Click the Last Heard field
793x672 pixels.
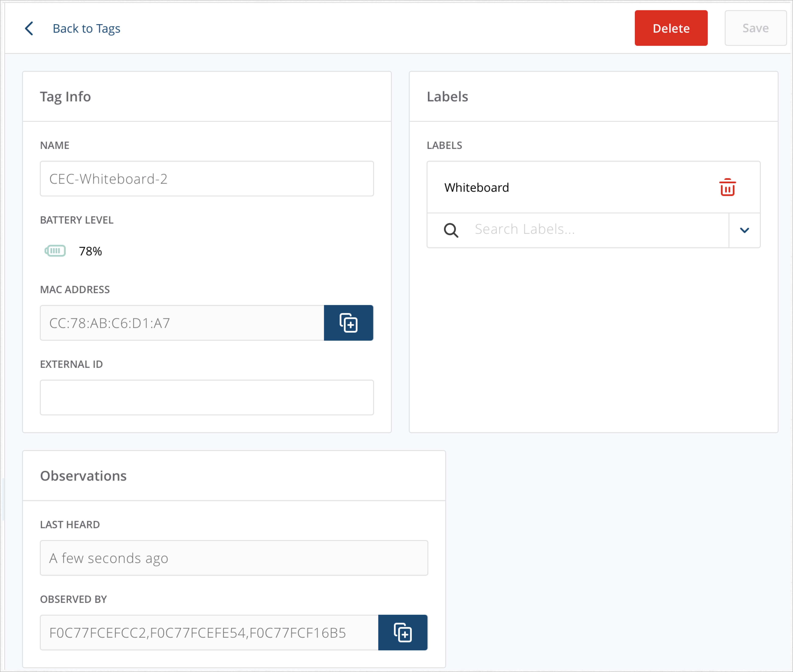click(234, 558)
